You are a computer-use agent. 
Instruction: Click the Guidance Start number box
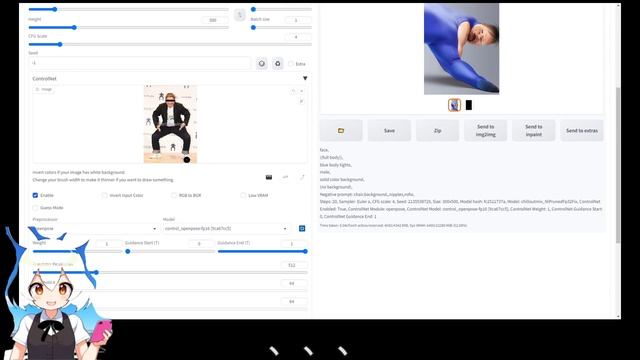(201, 244)
